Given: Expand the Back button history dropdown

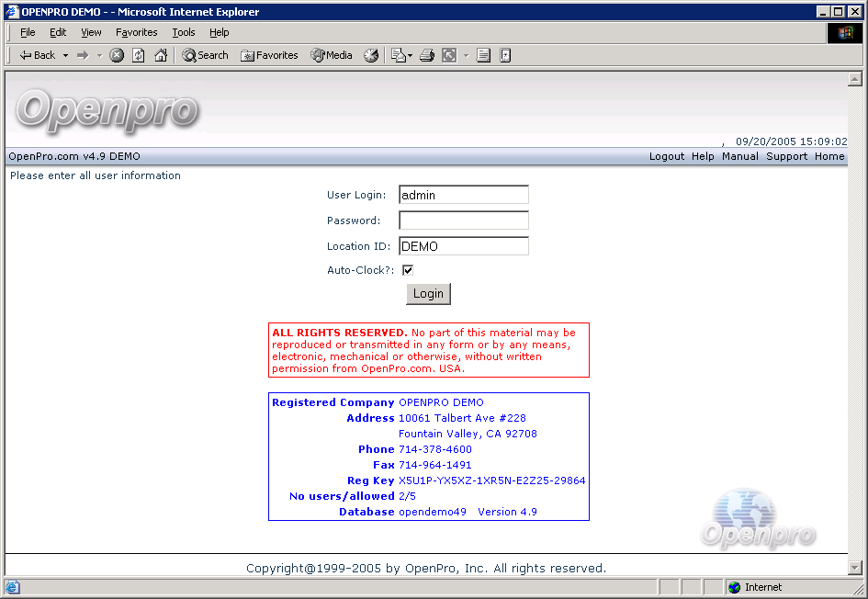Looking at the screenshot, I should click(65, 55).
